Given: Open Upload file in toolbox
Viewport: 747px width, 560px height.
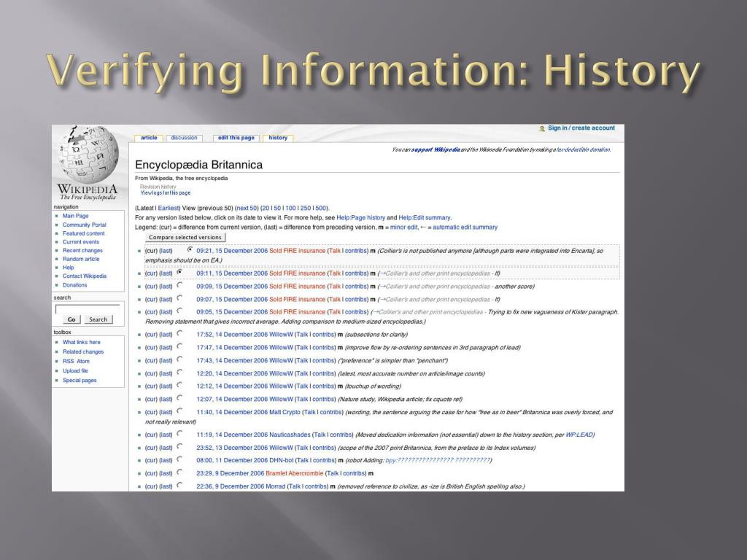Looking at the screenshot, I should tap(75, 371).
